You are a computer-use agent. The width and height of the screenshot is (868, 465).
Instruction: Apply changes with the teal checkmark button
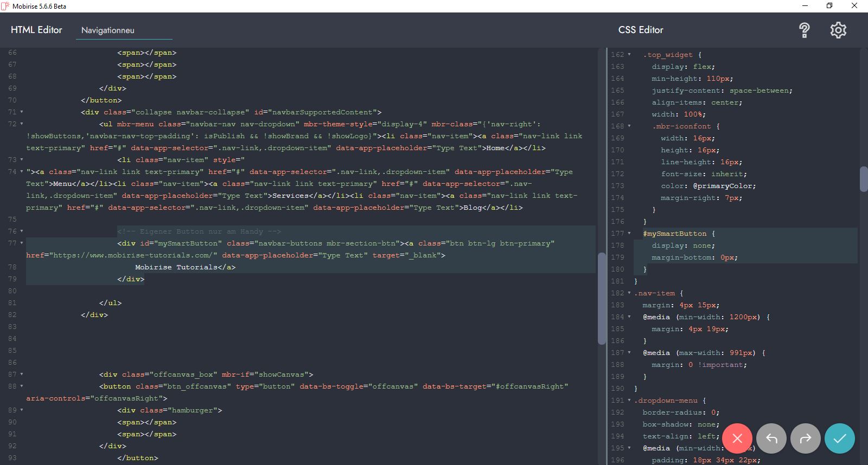839,438
